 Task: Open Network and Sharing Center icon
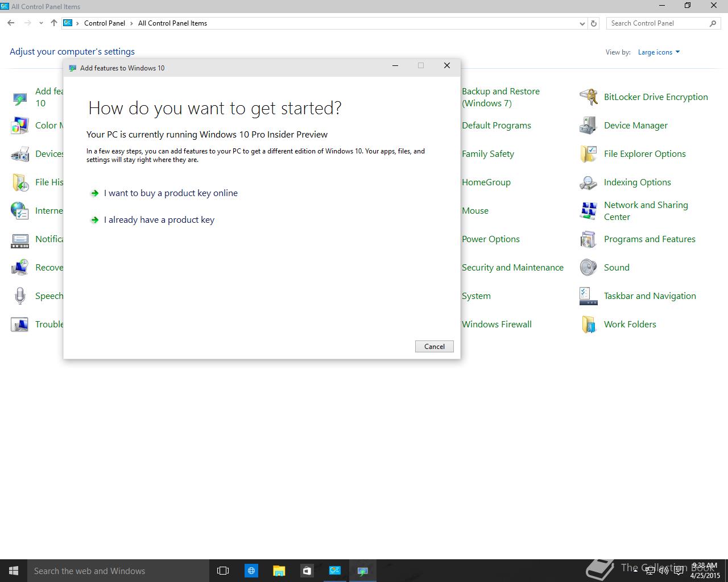click(x=588, y=211)
